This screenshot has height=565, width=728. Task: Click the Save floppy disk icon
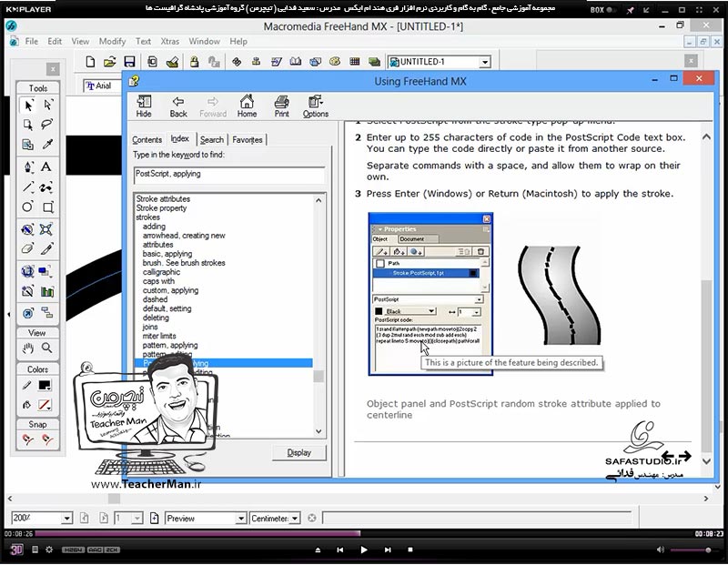point(129,62)
